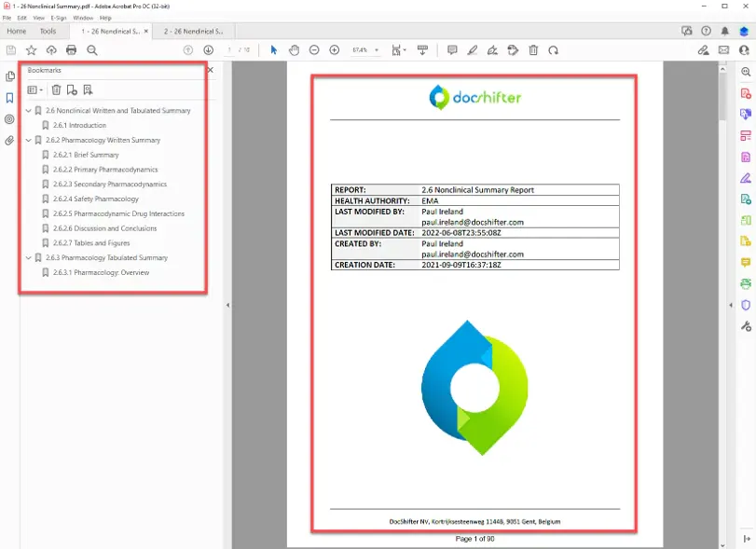Add a sticky note comment

pyautogui.click(x=452, y=50)
